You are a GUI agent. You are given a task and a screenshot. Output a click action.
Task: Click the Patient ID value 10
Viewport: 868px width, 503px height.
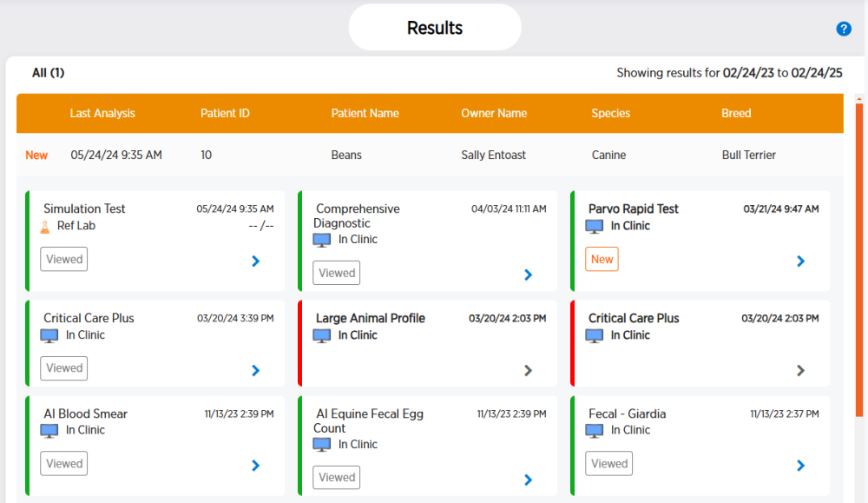click(x=206, y=156)
